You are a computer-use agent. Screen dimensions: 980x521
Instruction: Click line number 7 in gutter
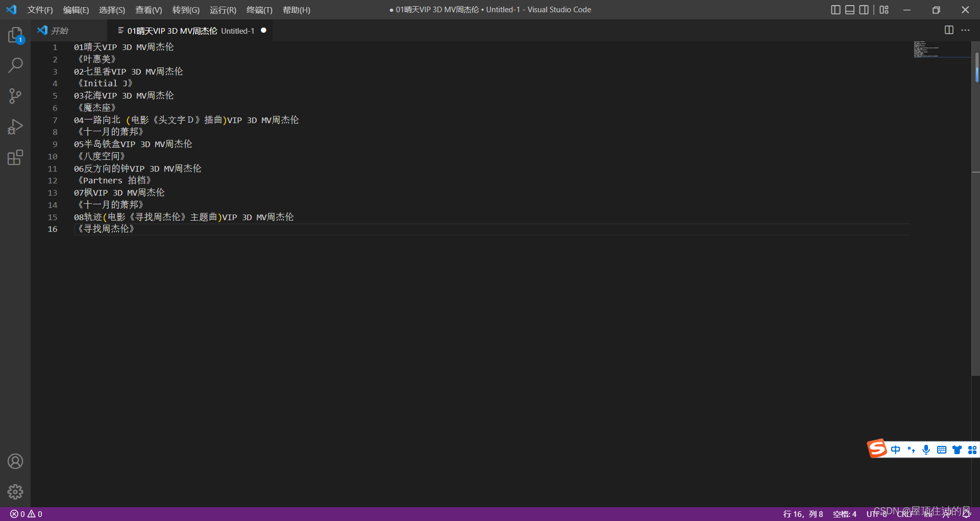tap(55, 120)
